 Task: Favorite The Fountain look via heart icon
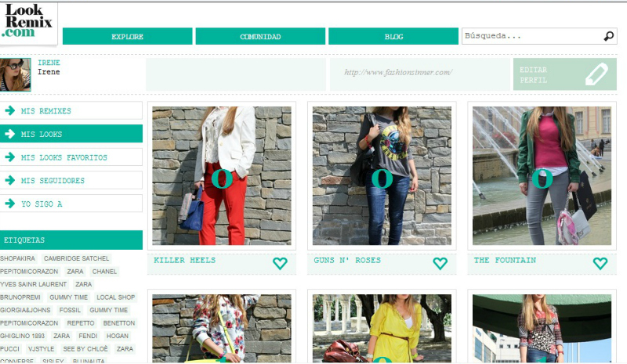click(x=600, y=263)
